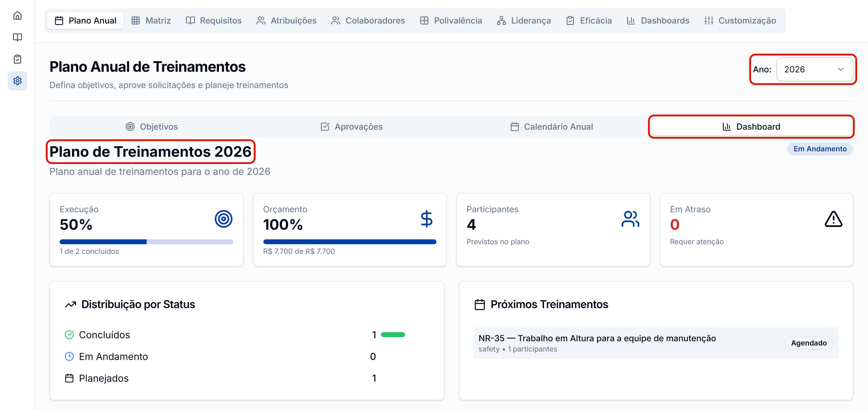Open the Calendário Anual sub-tab
The width and height of the screenshot is (868, 410).
pos(552,127)
